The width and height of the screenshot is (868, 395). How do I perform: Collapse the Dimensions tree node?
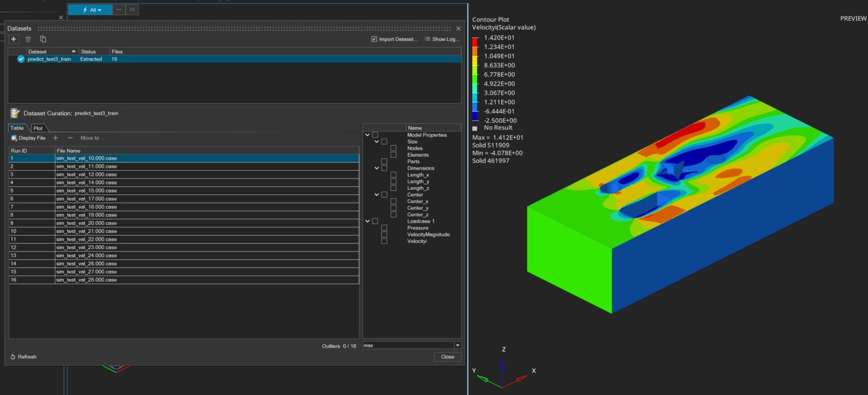(x=376, y=168)
